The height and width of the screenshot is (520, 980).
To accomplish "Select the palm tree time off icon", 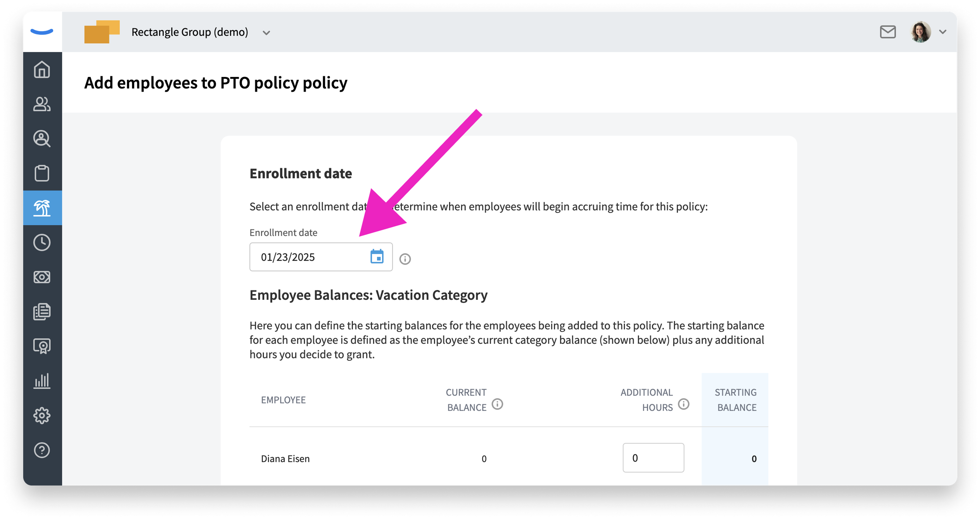I will (x=42, y=208).
